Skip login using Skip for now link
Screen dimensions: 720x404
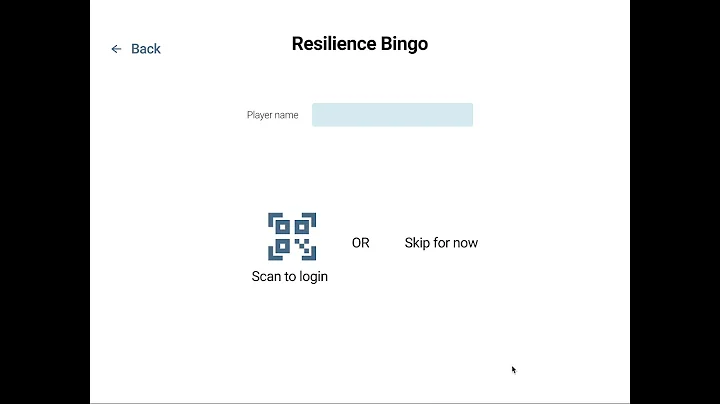(x=441, y=243)
